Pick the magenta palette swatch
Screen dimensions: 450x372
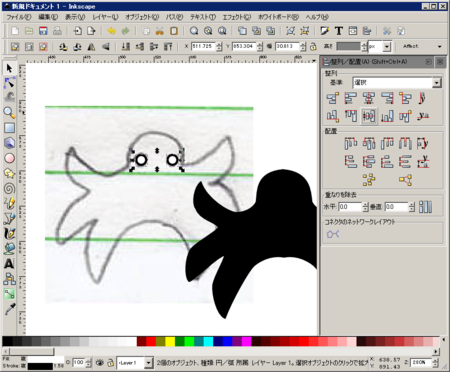(x=247, y=341)
